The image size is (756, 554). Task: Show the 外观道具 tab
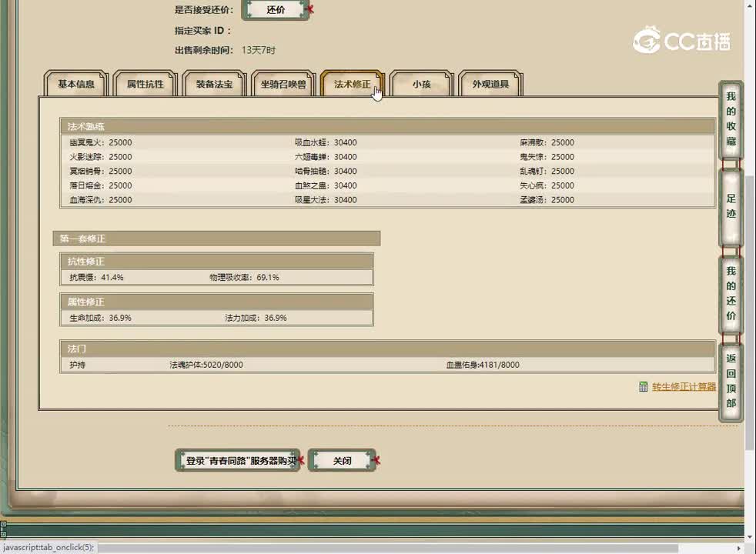(490, 84)
